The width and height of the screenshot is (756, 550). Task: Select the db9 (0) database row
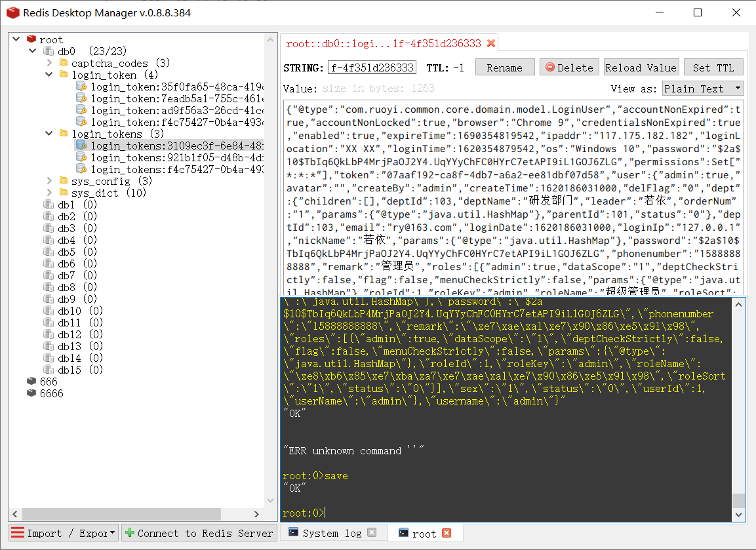pyautogui.click(x=70, y=299)
